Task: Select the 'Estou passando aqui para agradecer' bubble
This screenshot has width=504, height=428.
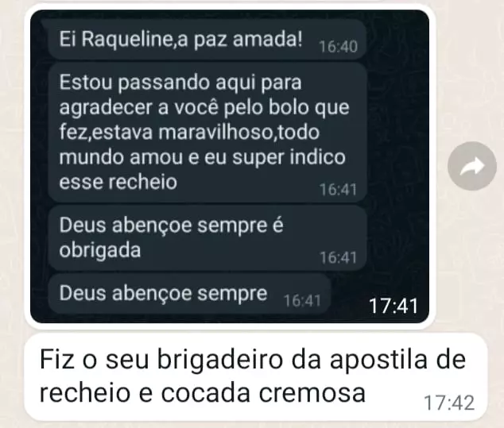Action: [x=207, y=133]
